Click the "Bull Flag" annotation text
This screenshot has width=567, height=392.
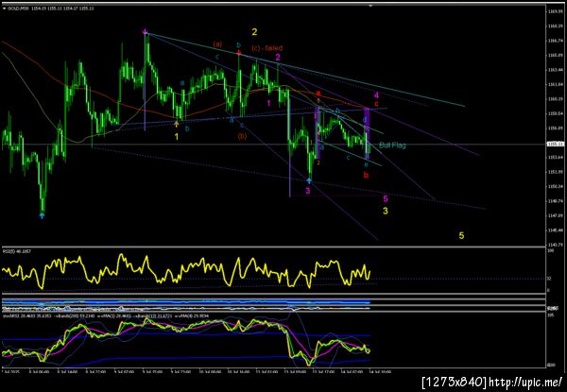tap(392, 145)
